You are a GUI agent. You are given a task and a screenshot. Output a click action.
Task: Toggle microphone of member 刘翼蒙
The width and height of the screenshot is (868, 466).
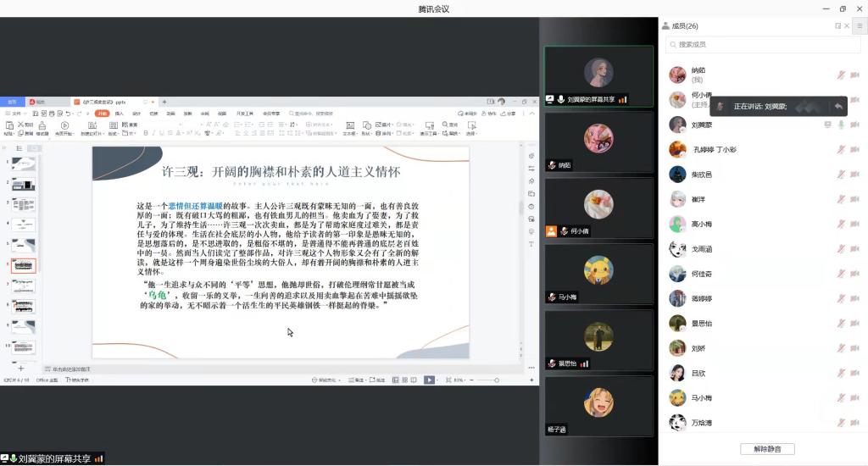point(841,125)
